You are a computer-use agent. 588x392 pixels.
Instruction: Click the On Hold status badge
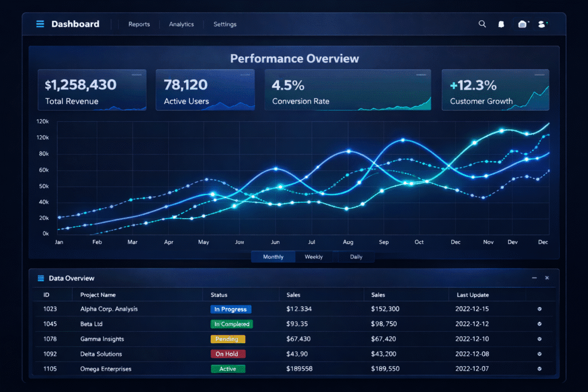point(228,354)
